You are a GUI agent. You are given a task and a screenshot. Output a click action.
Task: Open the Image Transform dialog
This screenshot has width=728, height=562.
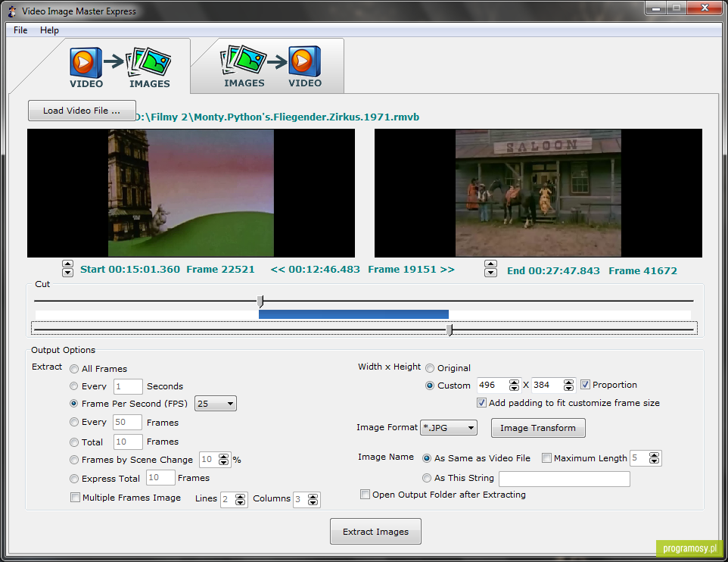pyautogui.click(x=538, y=428)
